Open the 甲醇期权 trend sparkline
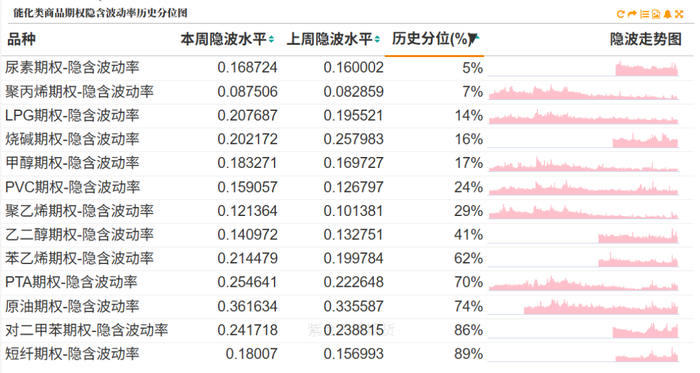 583,164
